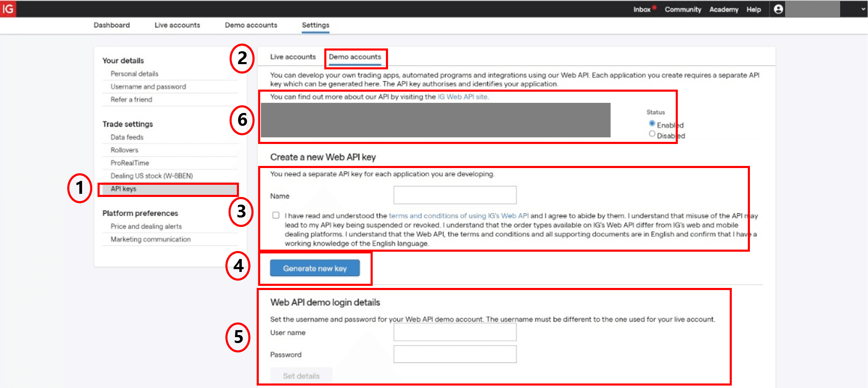
Task: Click the demo Password field
Action: coord(455,354)
